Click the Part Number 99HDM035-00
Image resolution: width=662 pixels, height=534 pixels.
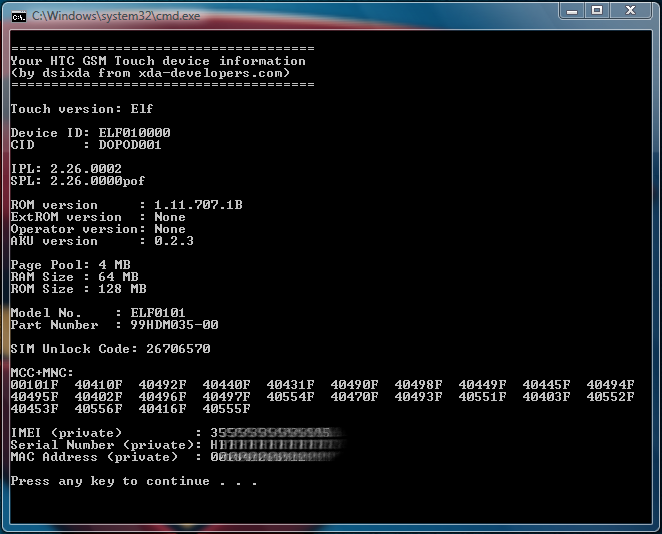pyautogui.click(x=174, y=325)
